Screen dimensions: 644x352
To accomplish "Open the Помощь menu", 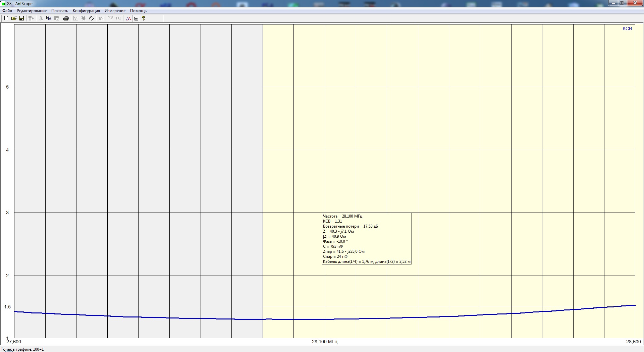I will [x=138, y=11].
